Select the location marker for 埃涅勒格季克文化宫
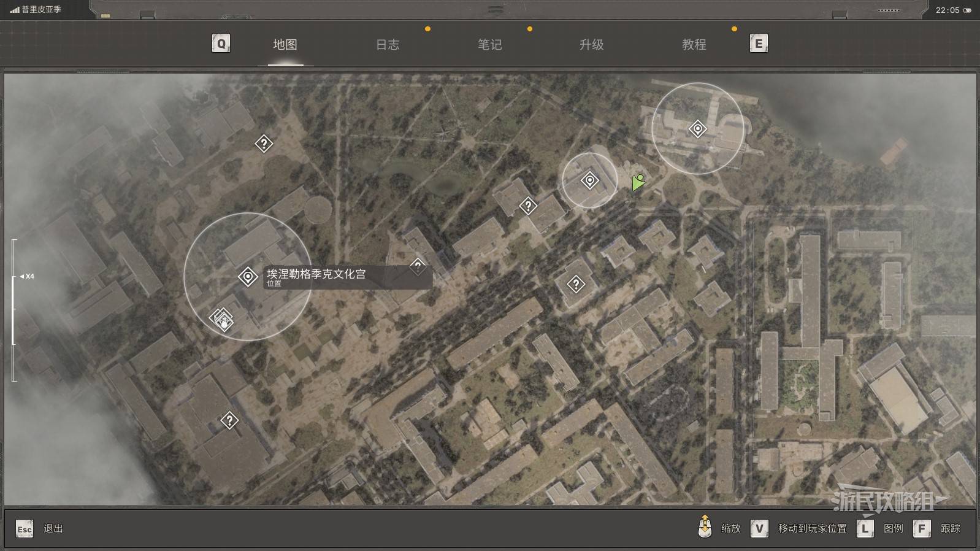Viewport: 980px width, 551px height. [248, 277]
